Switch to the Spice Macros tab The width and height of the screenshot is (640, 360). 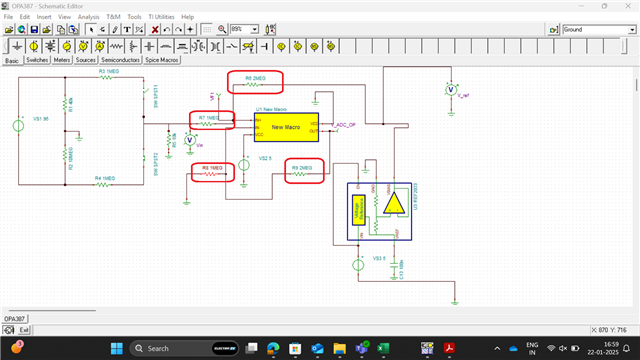coord(162,60)
